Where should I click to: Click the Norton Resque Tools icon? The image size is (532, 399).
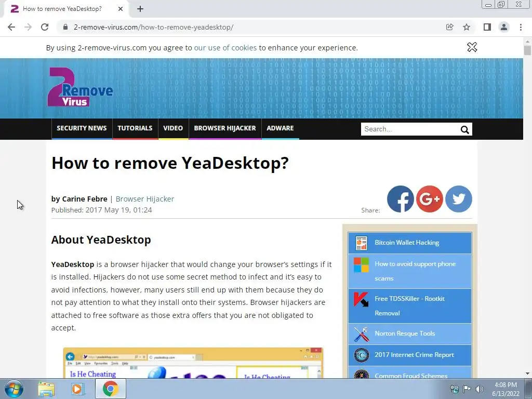(362, 334)
